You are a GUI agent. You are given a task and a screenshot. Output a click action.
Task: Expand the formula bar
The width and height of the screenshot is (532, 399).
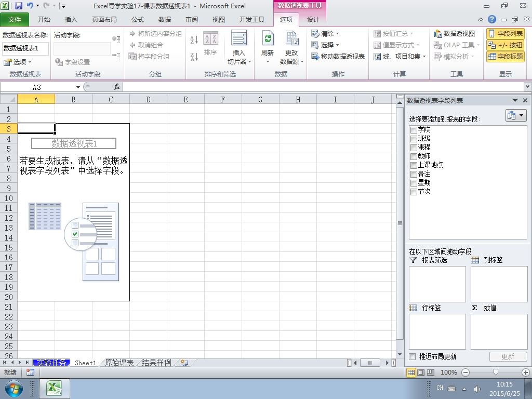click(528, 87)
